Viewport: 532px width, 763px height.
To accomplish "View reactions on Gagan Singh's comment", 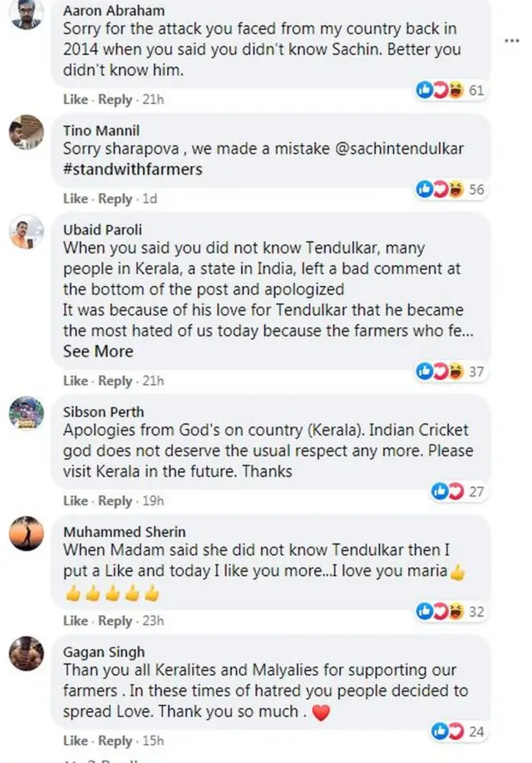I will (x=456, y=731).
